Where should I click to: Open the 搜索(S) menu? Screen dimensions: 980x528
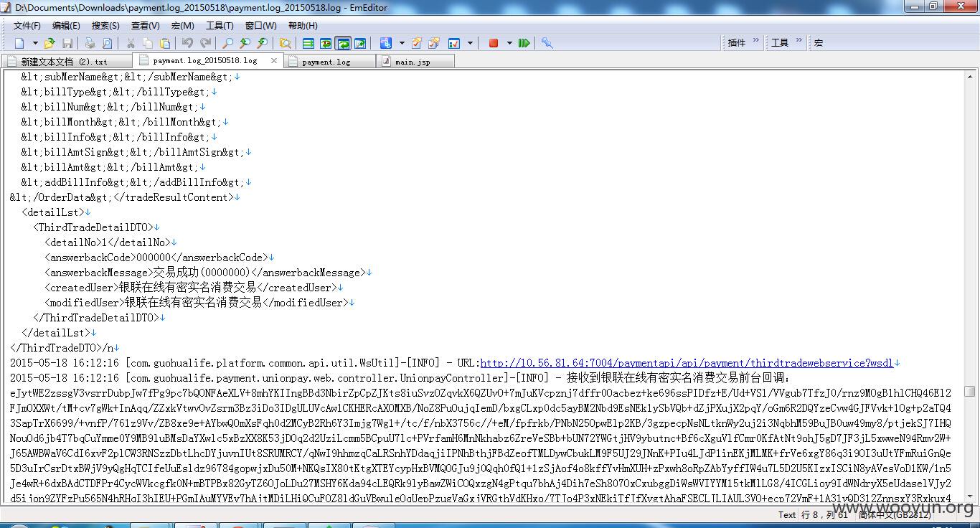tap(105, 26)
